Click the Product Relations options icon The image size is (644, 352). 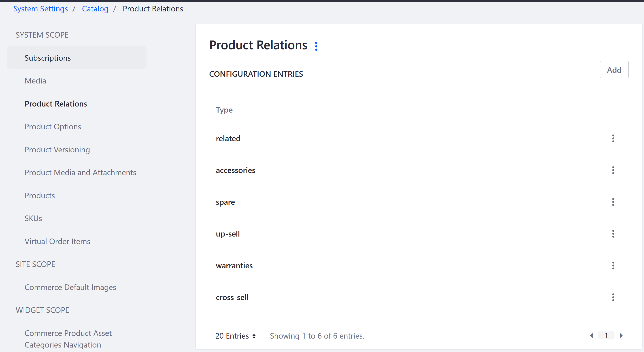pos(317,45)
